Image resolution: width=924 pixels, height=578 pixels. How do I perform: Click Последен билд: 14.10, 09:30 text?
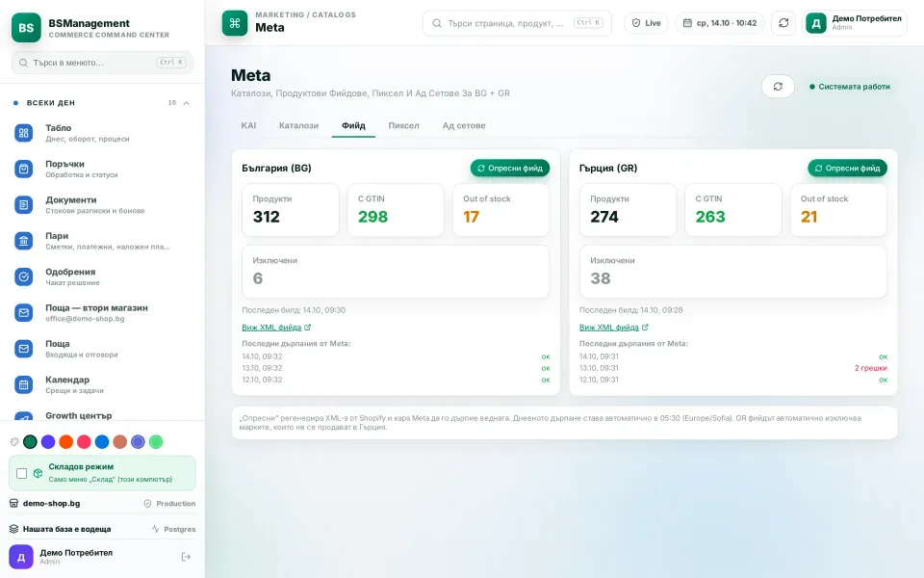(x=294, y=310)
